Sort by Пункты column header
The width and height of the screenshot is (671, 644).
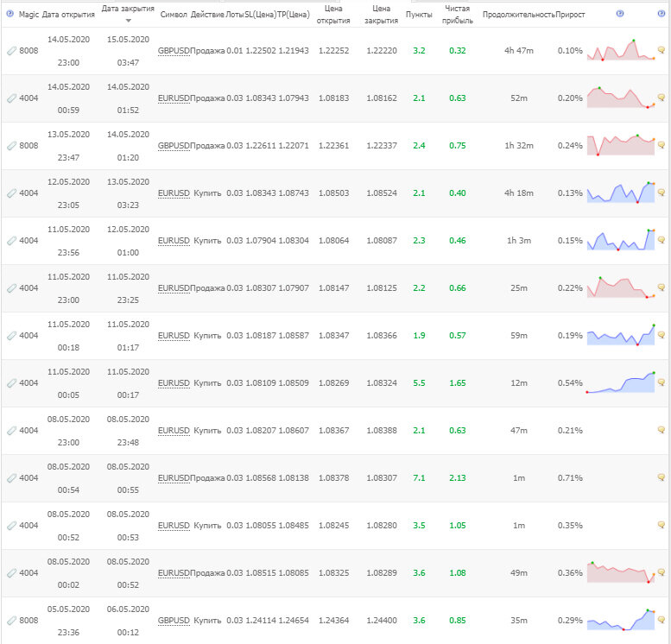[419, 15]
